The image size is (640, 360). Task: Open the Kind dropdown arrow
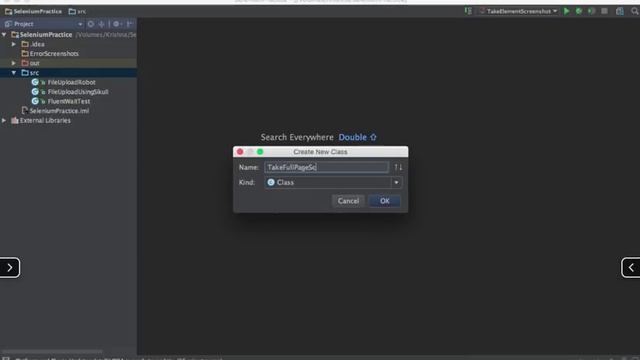pyautogui.click(x=396, y=182)
